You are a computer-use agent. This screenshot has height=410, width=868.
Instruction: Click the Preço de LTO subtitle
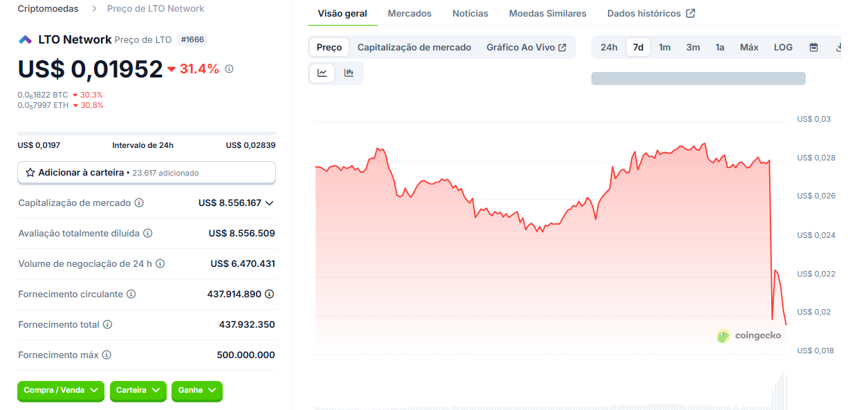tap(143, 40)
